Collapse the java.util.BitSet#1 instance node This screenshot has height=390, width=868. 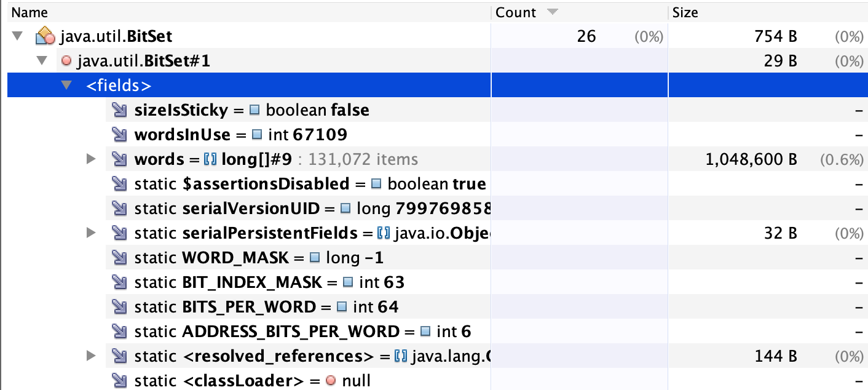[x=41, y=61]
